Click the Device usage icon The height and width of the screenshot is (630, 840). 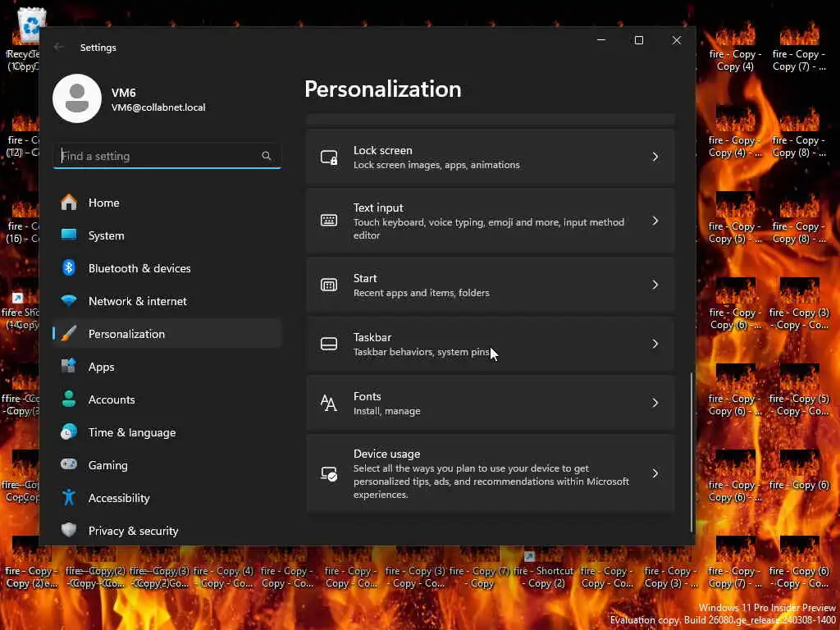click(x=329, y=473)
